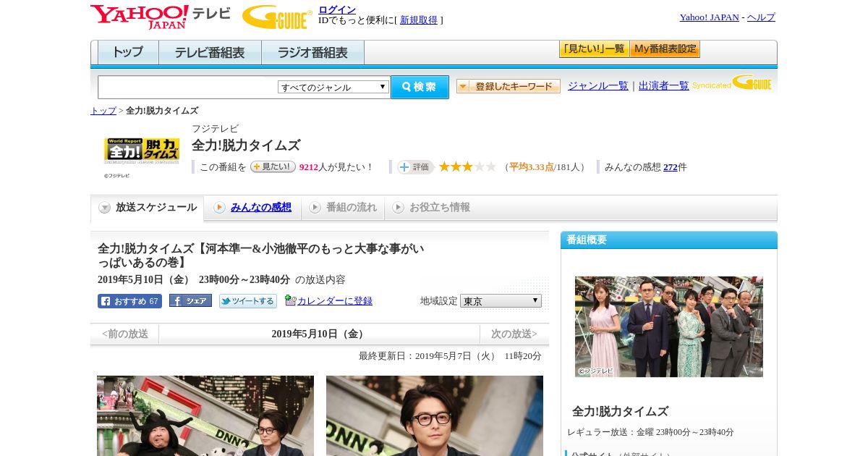The height and width of the screenshot is (456, 868).
Task: Open the cast group photo in 番組概要
Action: [x=669, y=326]
